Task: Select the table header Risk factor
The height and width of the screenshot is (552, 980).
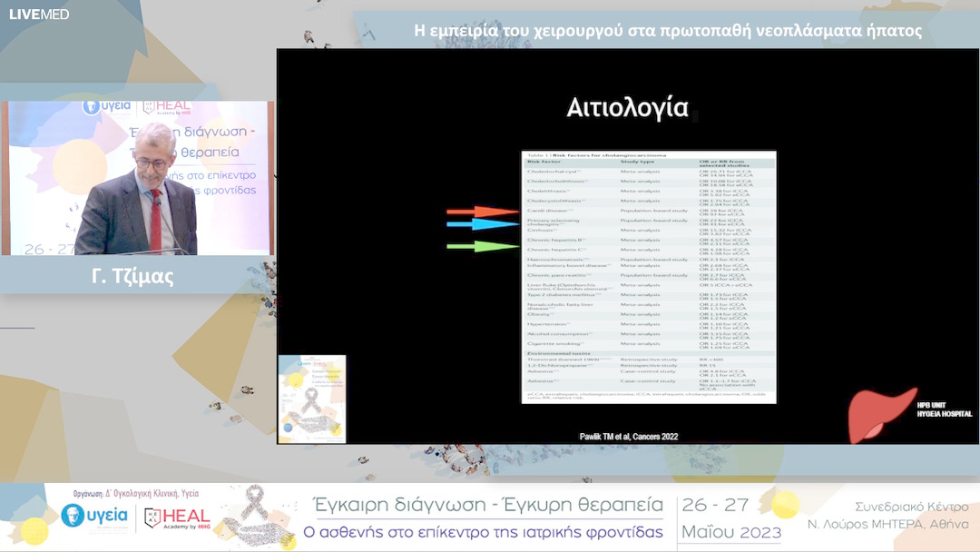Action: tap(544, 162)
